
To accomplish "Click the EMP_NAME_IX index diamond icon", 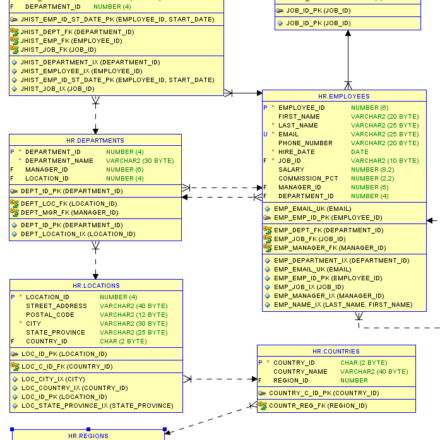I will pos(267,305).
